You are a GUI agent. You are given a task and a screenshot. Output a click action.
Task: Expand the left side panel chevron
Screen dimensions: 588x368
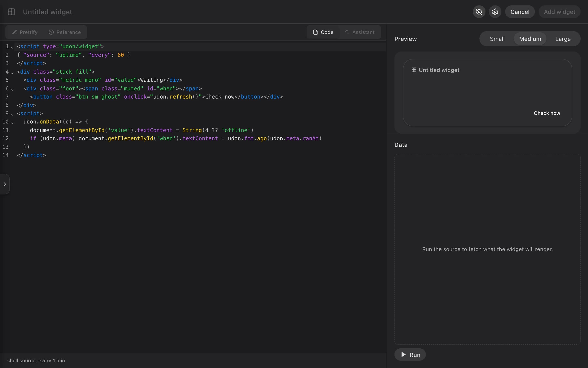point(5,184)
